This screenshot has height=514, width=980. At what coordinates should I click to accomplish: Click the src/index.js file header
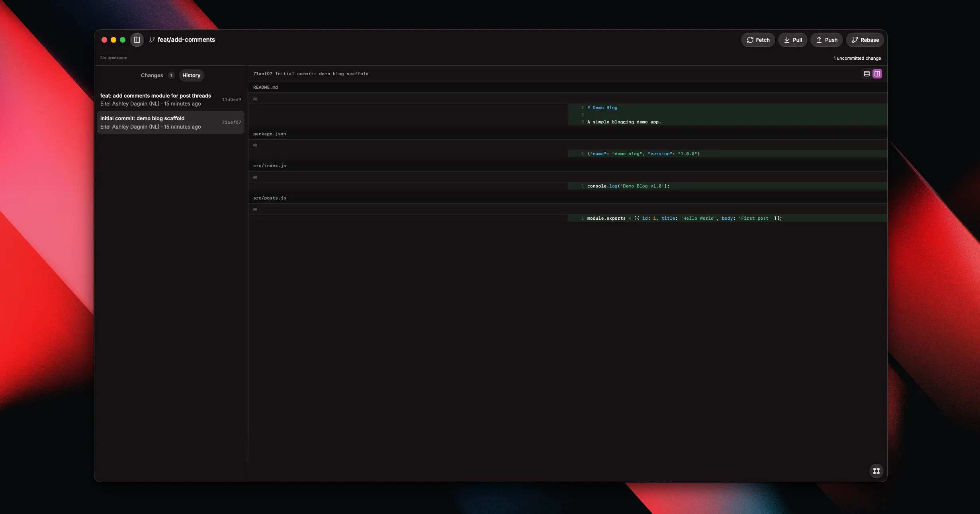[567, 166]
